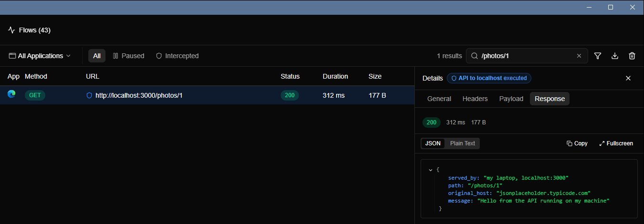Click the Duration column header

point(335,76)
